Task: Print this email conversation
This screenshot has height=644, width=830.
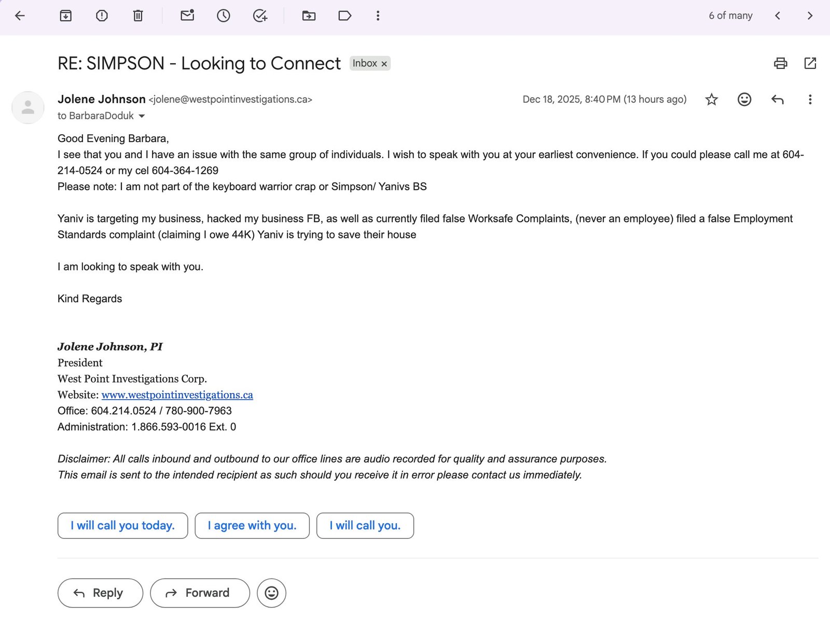Action: [780, 63]
